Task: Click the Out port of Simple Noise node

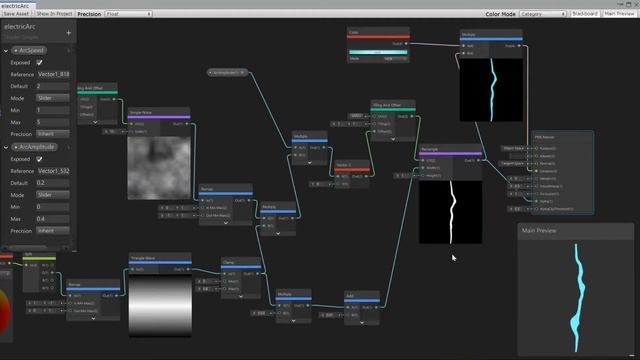Action: [187, 124]
